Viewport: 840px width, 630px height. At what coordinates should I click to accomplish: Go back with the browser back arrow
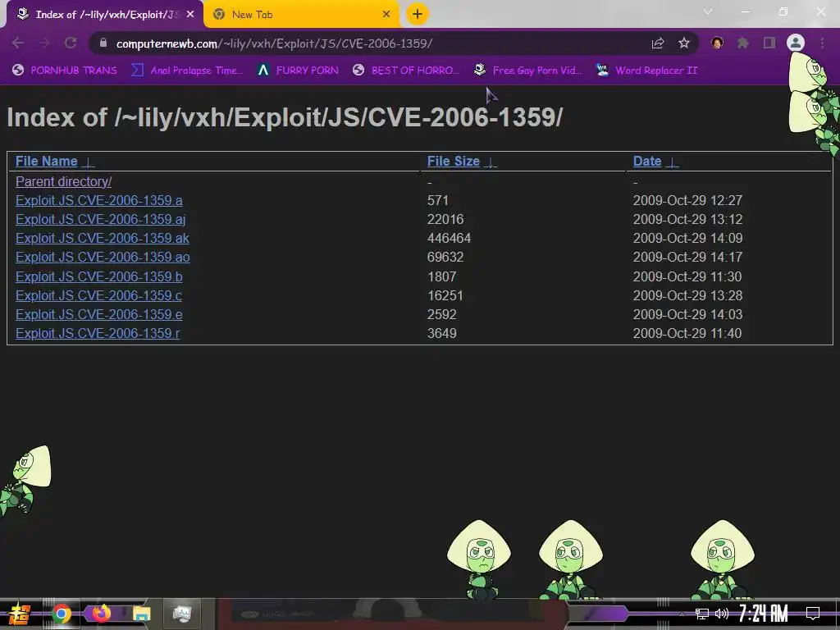pos(18,43)
